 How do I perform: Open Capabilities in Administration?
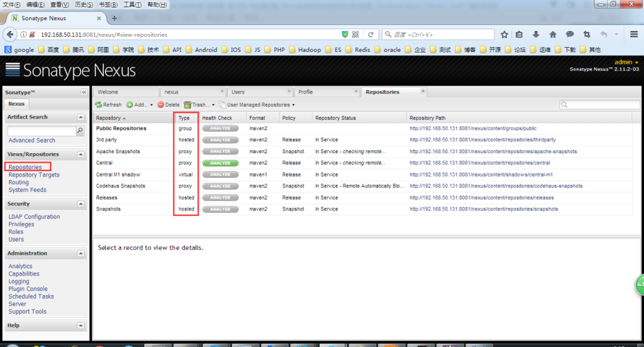tap(24, 274)
